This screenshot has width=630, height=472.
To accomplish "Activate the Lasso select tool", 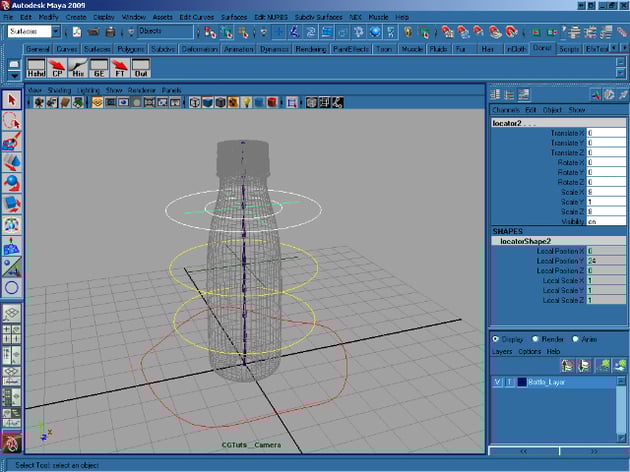I will [12, 120].
